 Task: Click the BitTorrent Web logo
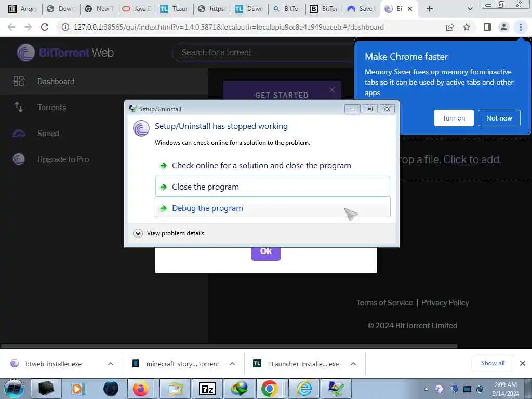click(65, 52)
